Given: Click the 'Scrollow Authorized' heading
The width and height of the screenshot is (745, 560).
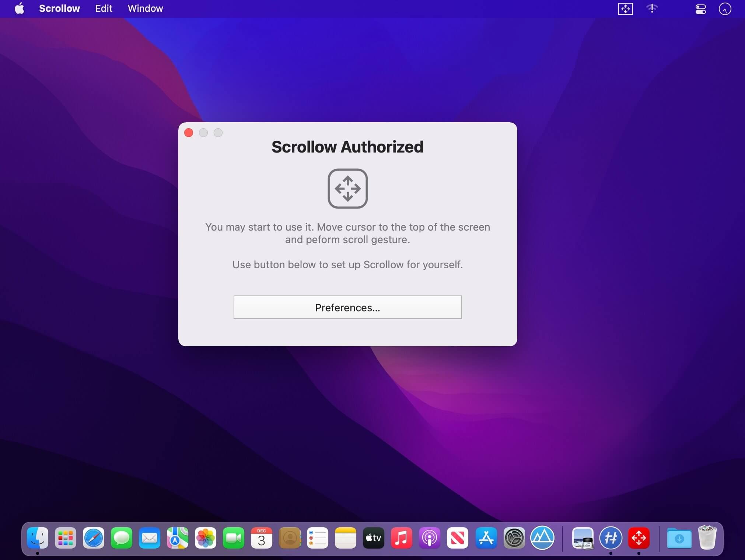Looking at the screenshot, I should [347, 147].
